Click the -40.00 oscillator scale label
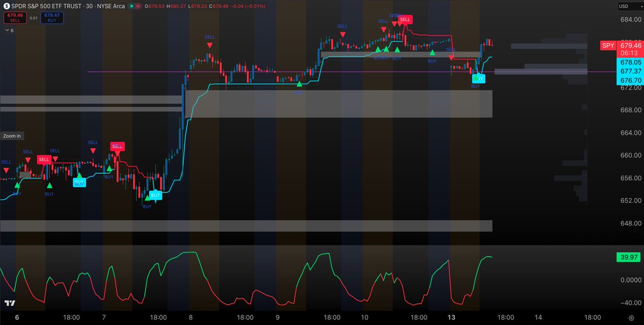The height and width of the screenshot is (325, 644). (630, 302)
